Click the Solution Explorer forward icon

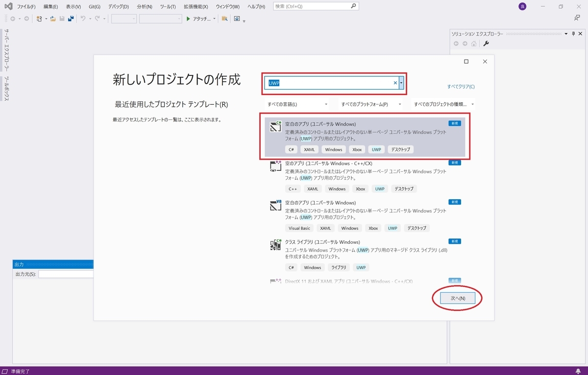click(x=465, y=44)
